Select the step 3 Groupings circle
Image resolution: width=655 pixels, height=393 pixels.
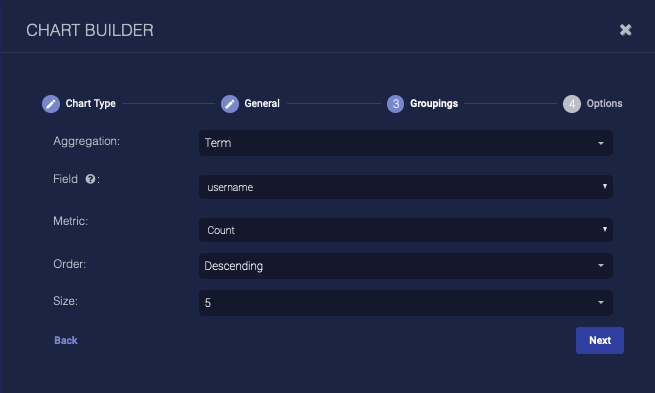pyautogui.click(x=395, y=104)
